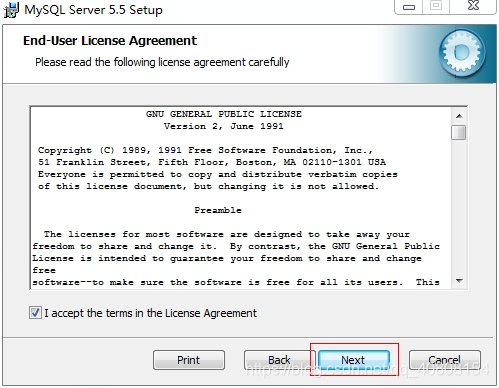Click the 'Version 2, June 1991' line
499x388 pixels.
(x=224, y=126)
